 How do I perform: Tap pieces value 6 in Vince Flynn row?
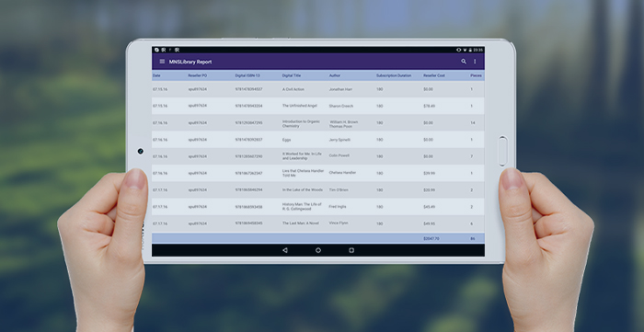[472, 223]
